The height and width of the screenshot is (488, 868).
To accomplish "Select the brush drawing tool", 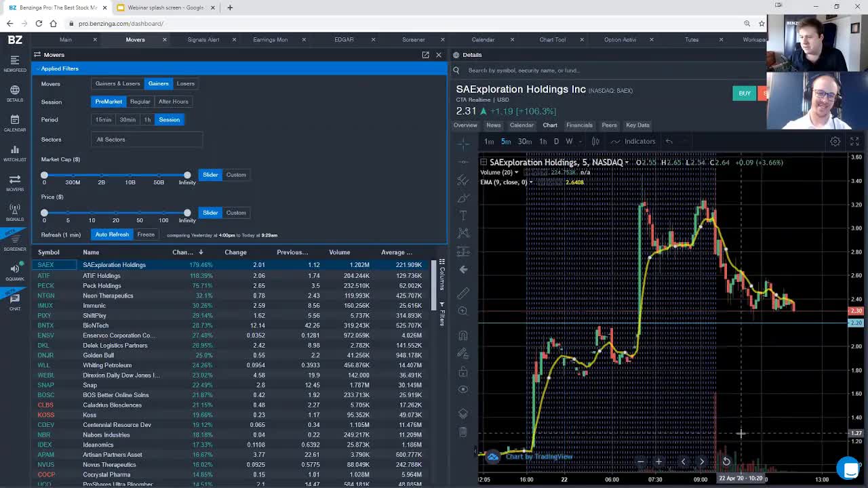I will (463, 198).
